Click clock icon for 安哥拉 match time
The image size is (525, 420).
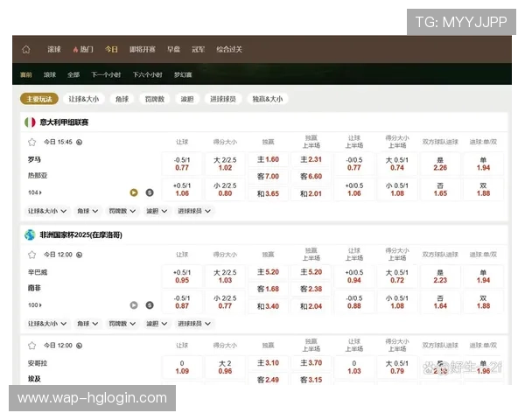pos(79,346)
